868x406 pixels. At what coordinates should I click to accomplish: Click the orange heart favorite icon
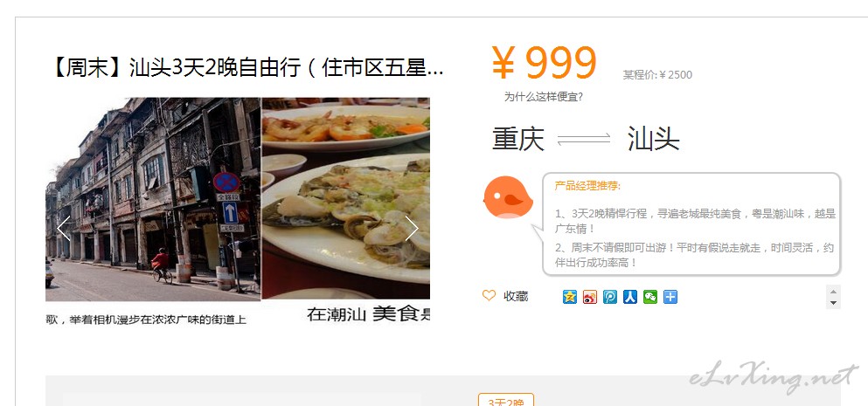(489, 296)
